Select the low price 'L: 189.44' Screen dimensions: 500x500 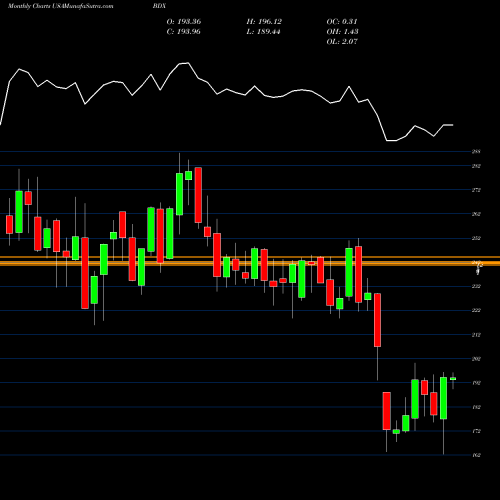(x=263, y=32)
